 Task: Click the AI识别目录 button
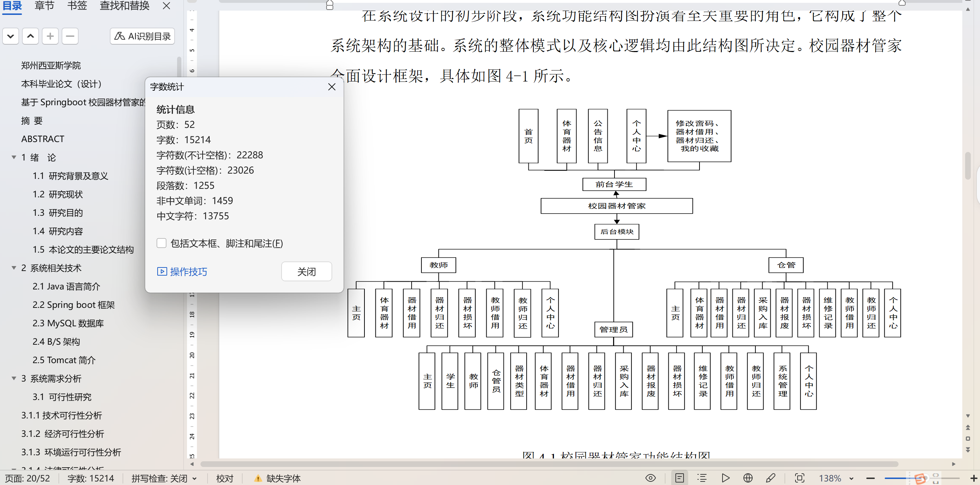click(142, 36)
